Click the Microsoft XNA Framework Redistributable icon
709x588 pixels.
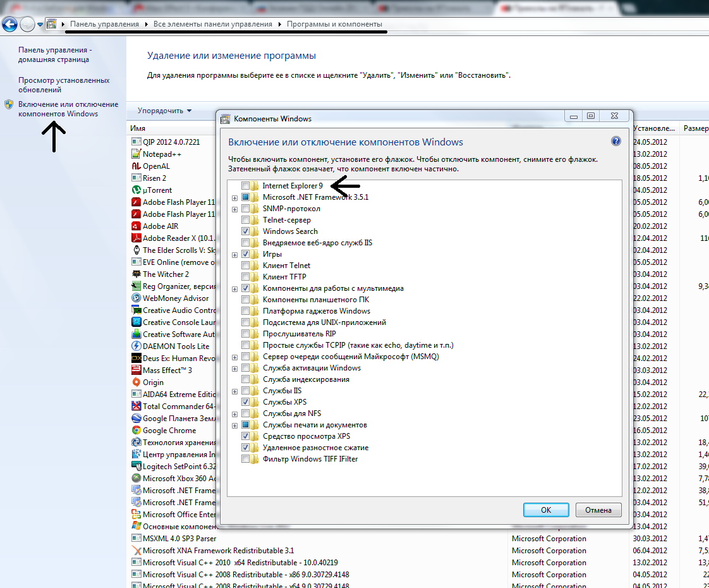tap(136, 551)
